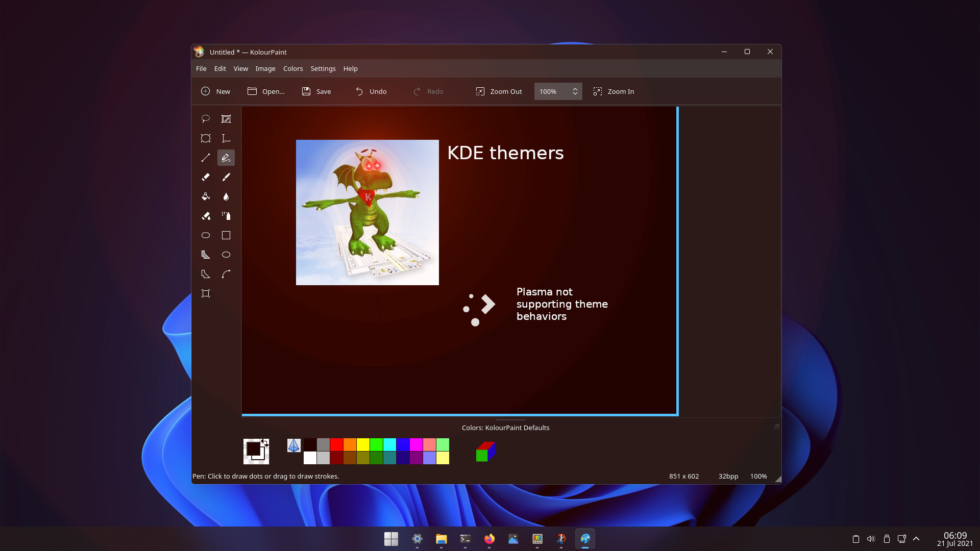Open the Colors menu
This screenshot has height=551, width=980.
[293, 68]
